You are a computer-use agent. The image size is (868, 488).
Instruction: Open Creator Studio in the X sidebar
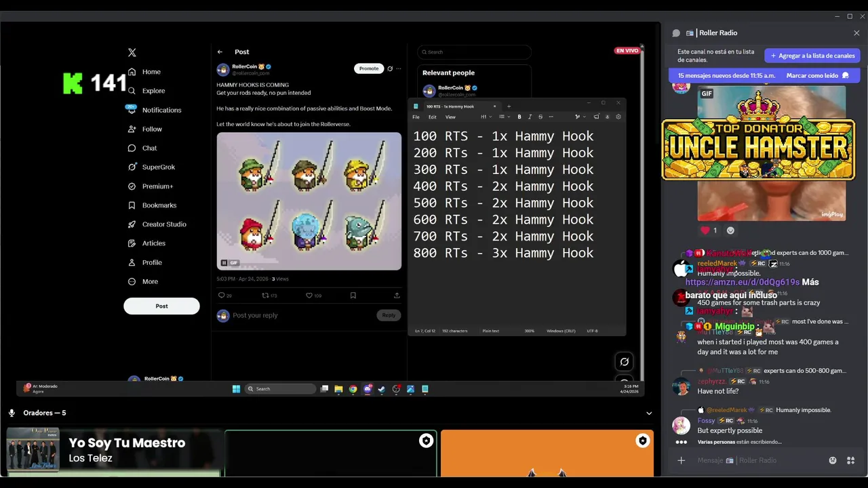[157, 224]
